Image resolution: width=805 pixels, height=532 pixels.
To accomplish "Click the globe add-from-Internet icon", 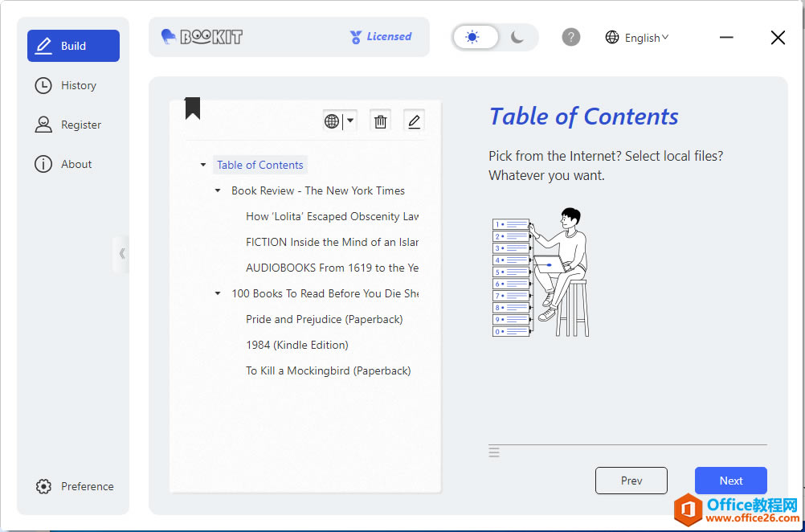I will click(332, 121).
